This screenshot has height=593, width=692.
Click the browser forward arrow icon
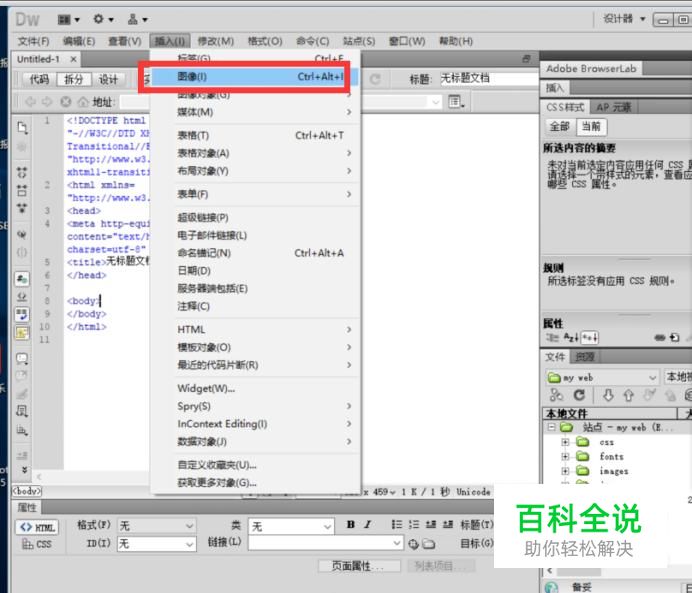pos(47,102)
